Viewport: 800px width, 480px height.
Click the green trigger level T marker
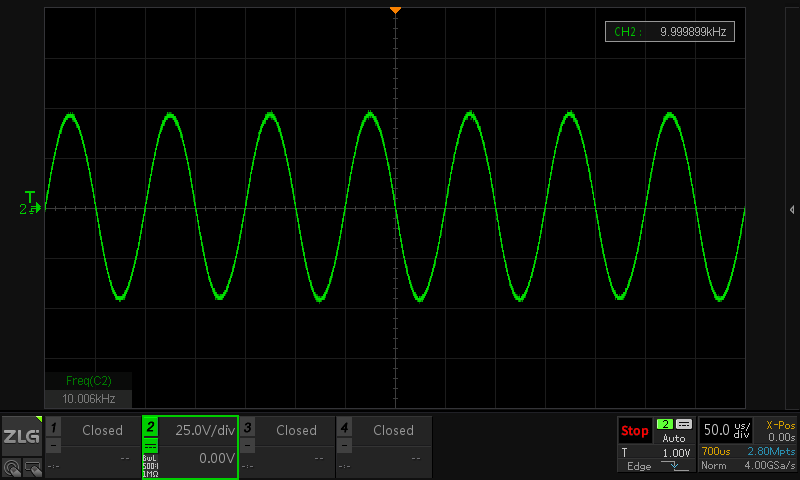(30, 197)
